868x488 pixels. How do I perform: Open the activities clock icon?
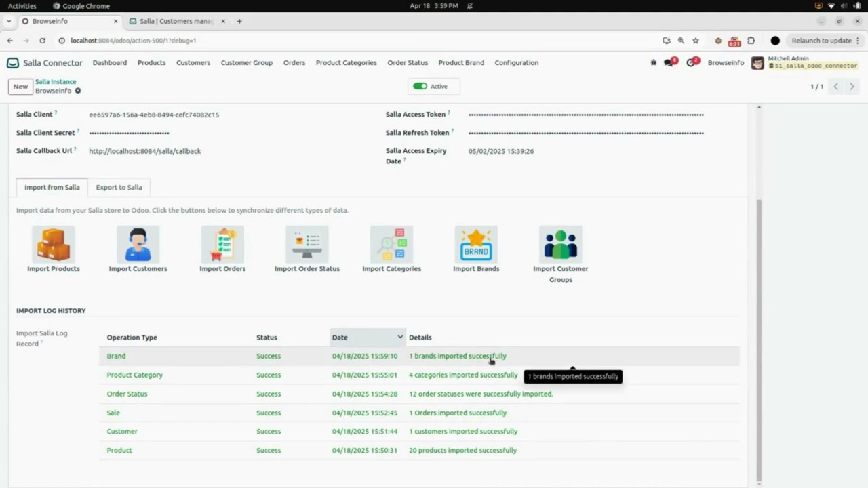[x=692, y=62]
